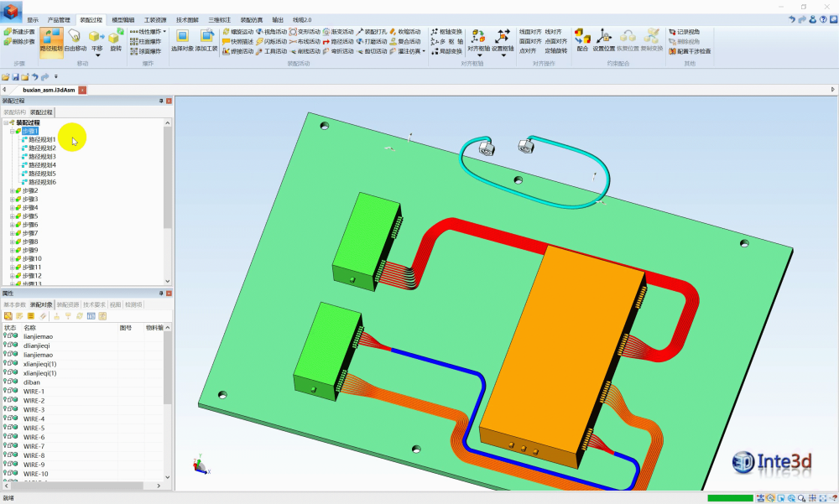The height and width of the screenshot is (504, 839).
Task: Select the 自由移动 free move tool
Action: pos(75,40)
